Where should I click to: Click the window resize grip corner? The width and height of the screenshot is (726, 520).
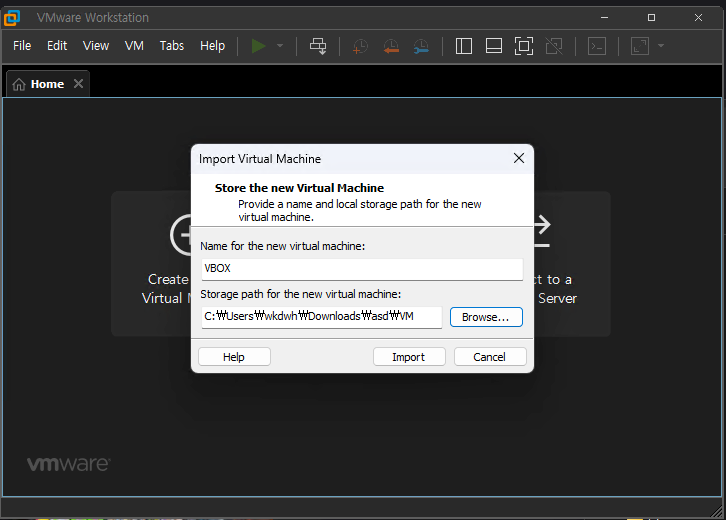point(718,510)
